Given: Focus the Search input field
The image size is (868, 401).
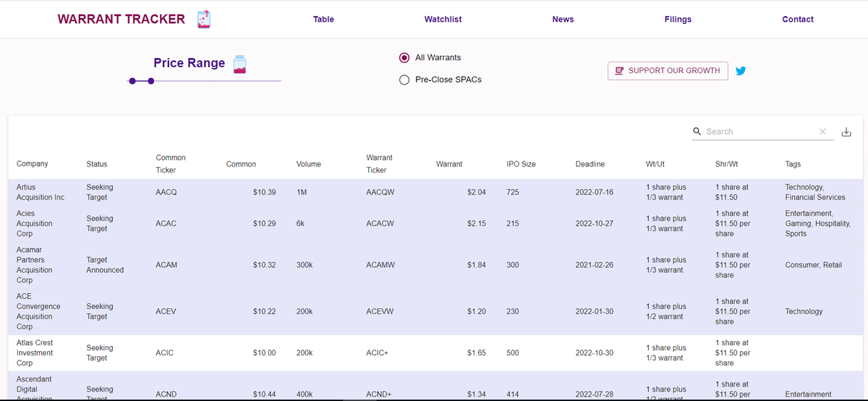Looking at the screenshot, I should 759,132.
